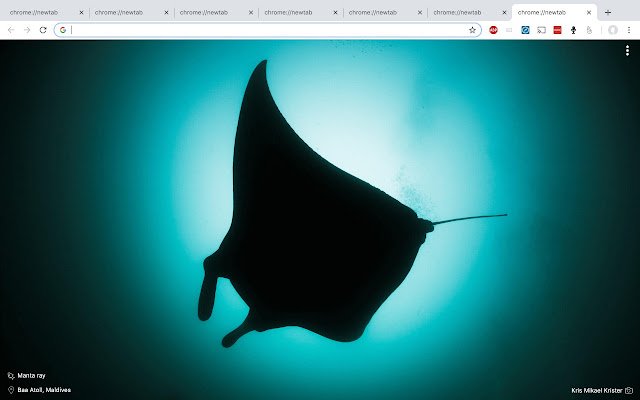Viewport: 640px width, 400px height.
Task: Open the three-dot options menu over the wallpaper
Action: pyautogui.click(x=627, y=51)
